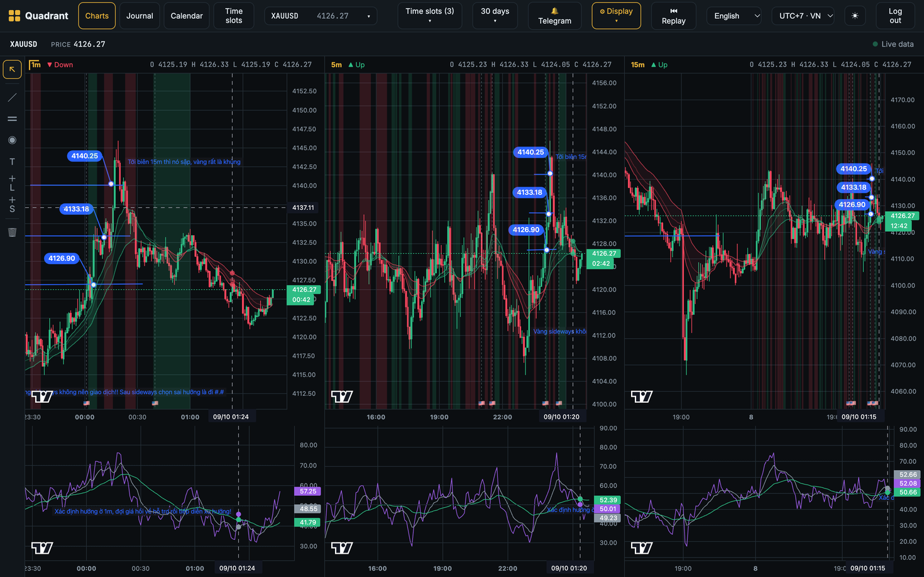Viewport: 924px width, 577px height.
Task: Open the Time slots tab
Action: click(234, 16)
